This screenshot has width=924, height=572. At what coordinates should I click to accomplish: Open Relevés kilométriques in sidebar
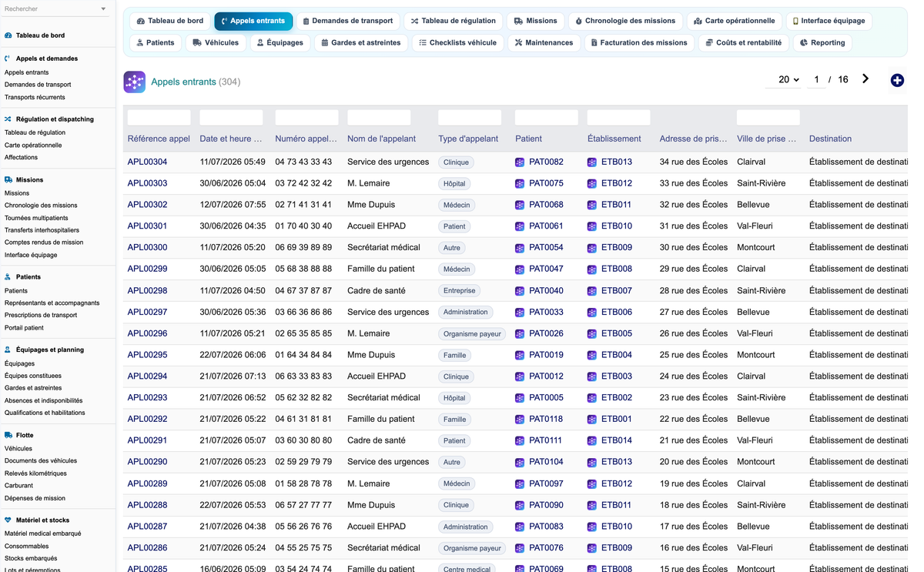coord(35,473)
